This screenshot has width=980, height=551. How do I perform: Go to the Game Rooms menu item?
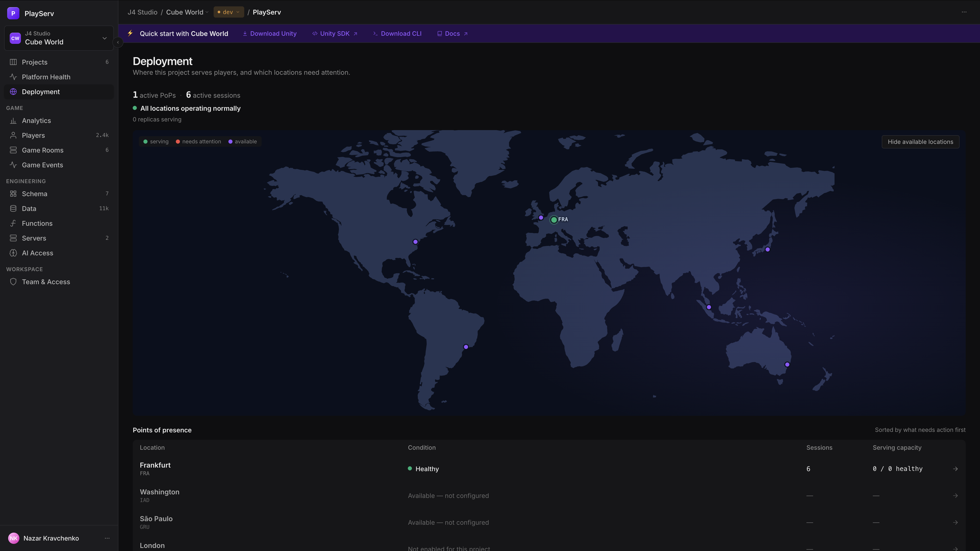[59, 150]
